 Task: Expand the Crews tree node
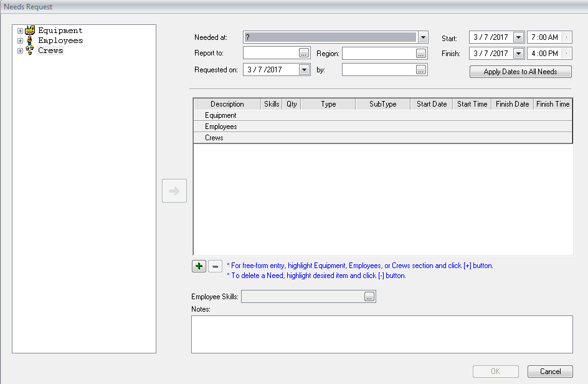[x=19, y=50]
